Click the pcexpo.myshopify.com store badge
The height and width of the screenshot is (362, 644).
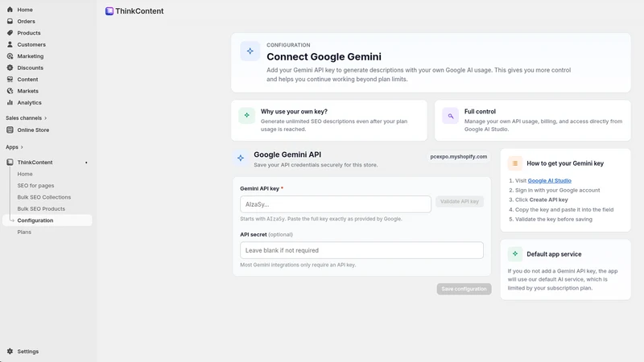coord(459,157)
